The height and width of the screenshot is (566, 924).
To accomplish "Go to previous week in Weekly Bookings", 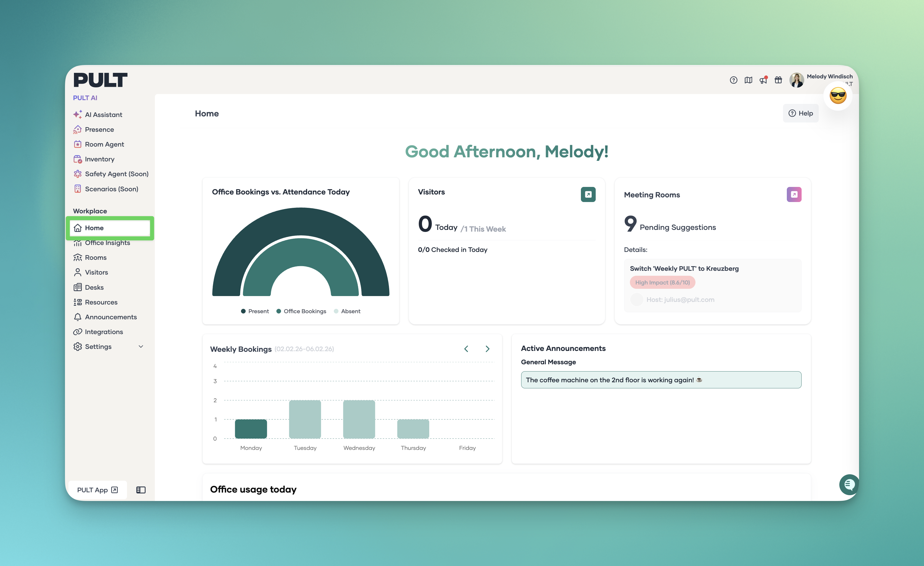I will tap(466, 349).
